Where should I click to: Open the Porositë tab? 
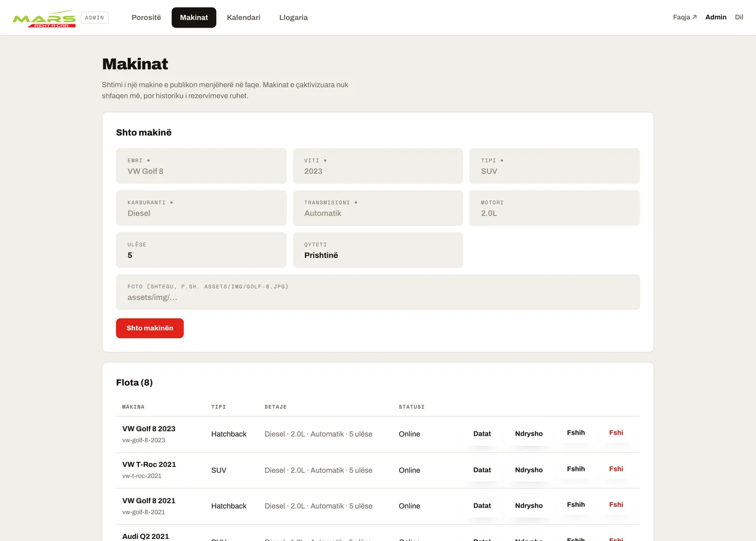(146, 17)
